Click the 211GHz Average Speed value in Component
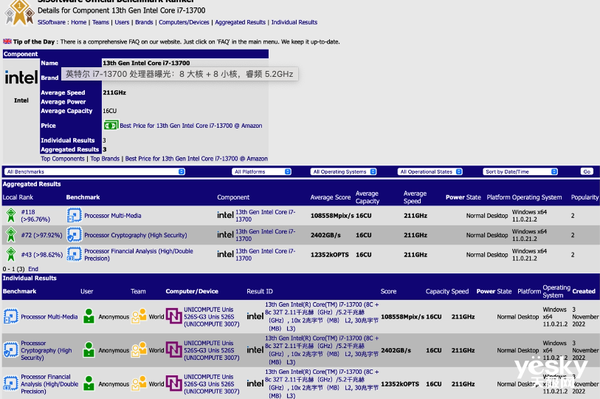 click(114, 92)
